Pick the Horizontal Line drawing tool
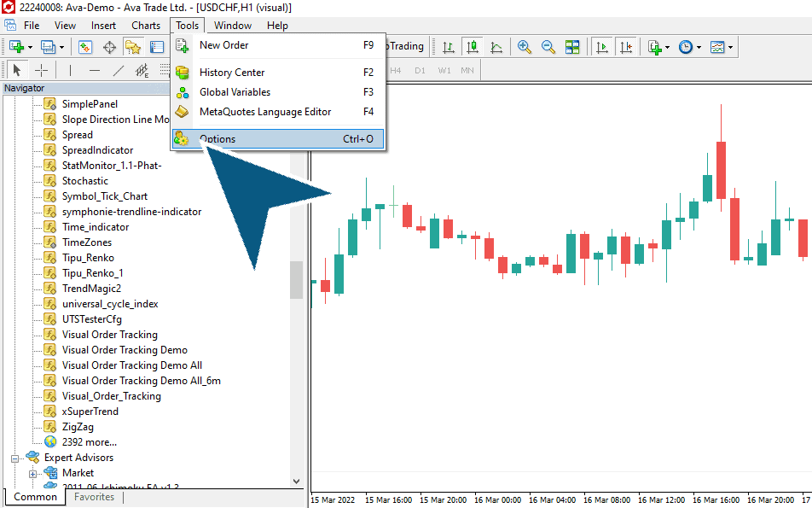The height and width of the screenshot is (508, 812). click(x=94, y=70)
